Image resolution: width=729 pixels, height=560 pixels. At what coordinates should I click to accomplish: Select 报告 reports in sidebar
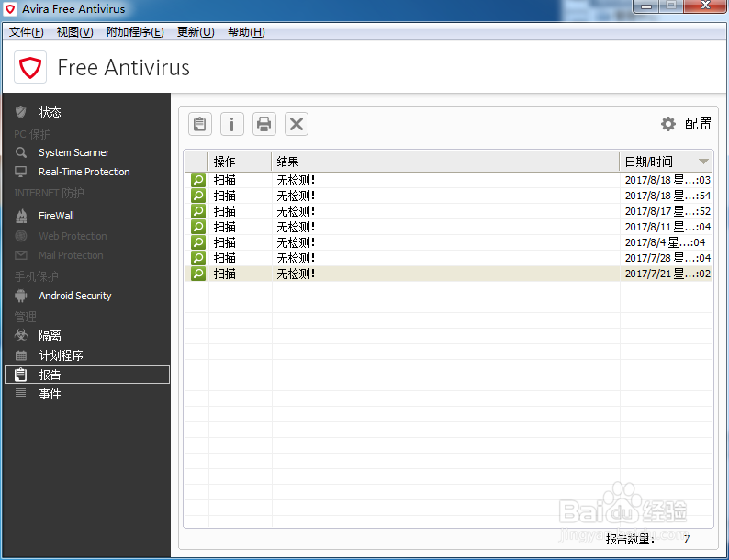click(87, 375)
